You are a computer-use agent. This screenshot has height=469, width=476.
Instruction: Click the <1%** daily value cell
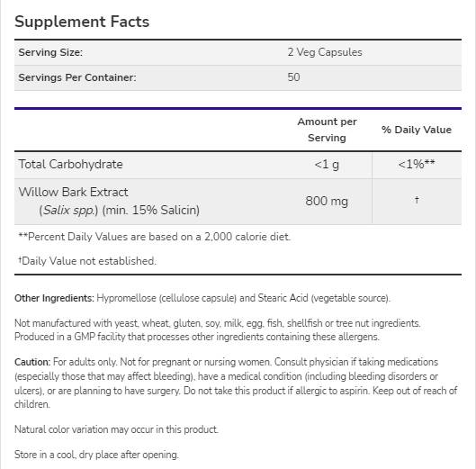click(417, 165)
